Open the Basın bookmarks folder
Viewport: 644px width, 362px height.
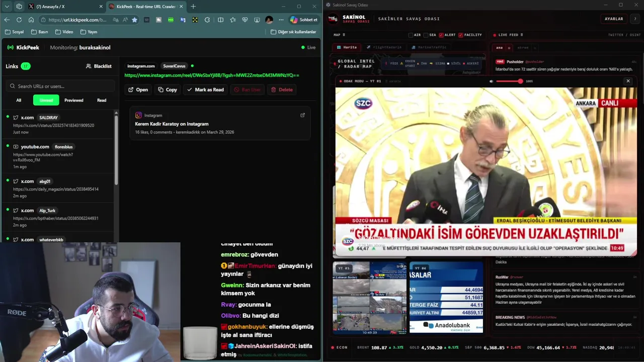[x=39, y=32]
